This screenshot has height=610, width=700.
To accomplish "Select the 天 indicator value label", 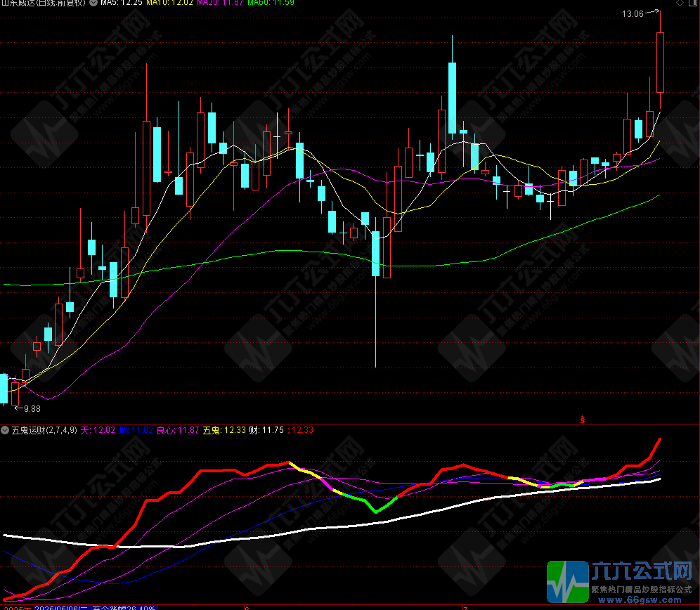I will click(98, 430).
